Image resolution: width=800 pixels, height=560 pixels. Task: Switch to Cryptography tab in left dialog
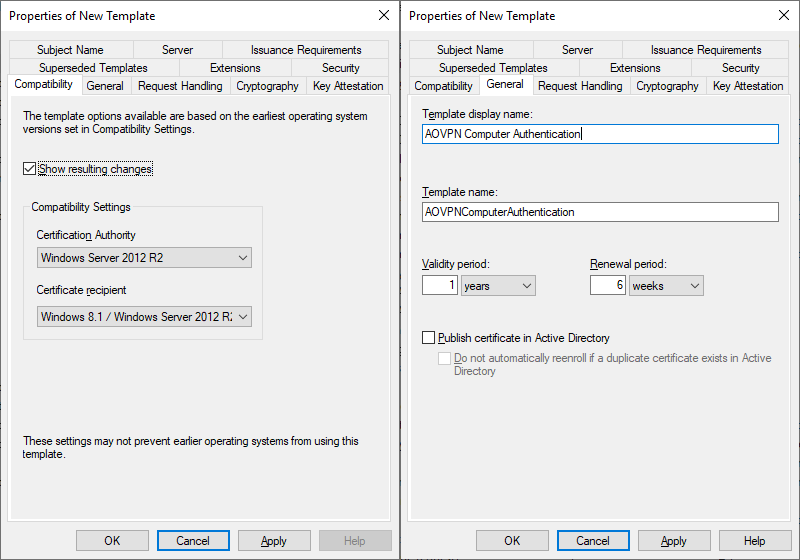point(267,86)
